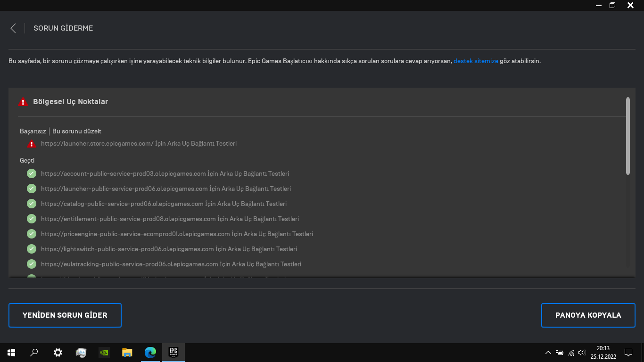644x362 pixels.
Task: Click the 'Bu sorunu düzelt' link
Action: pyautogui.click(x=77, y=131)
